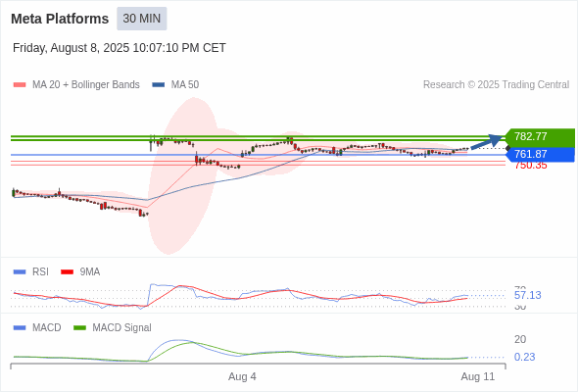This screenshot has width=578, height=392.
Task: Toggle the RSI legend label
Action: tap(40, 271)
